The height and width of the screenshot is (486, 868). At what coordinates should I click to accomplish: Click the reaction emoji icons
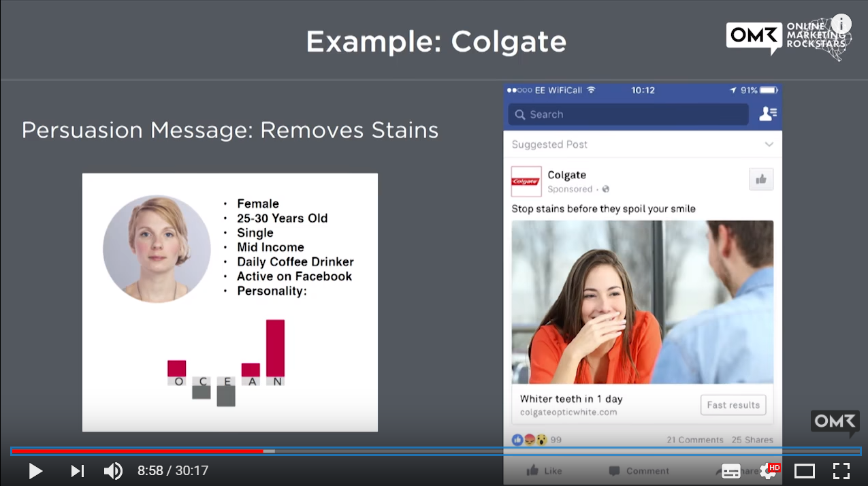(529, 440)
